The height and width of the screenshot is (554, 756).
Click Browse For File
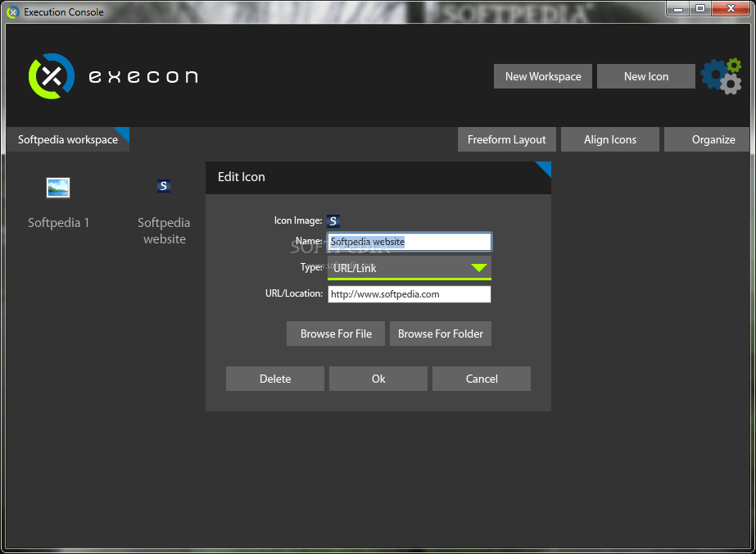336,334
